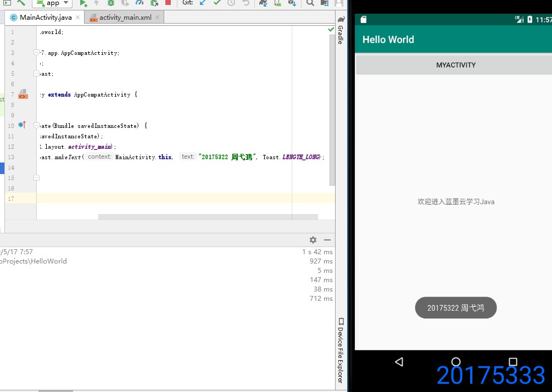Open the Device File Explorer side tab

coord(341,350)
